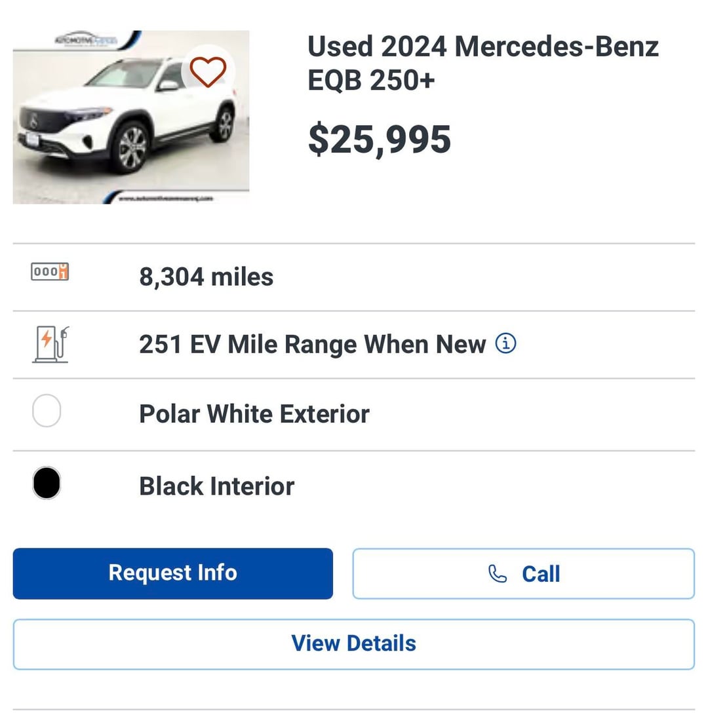
Task: Click the dealer website watermark on photo
Action: click(x=167, y=197)
